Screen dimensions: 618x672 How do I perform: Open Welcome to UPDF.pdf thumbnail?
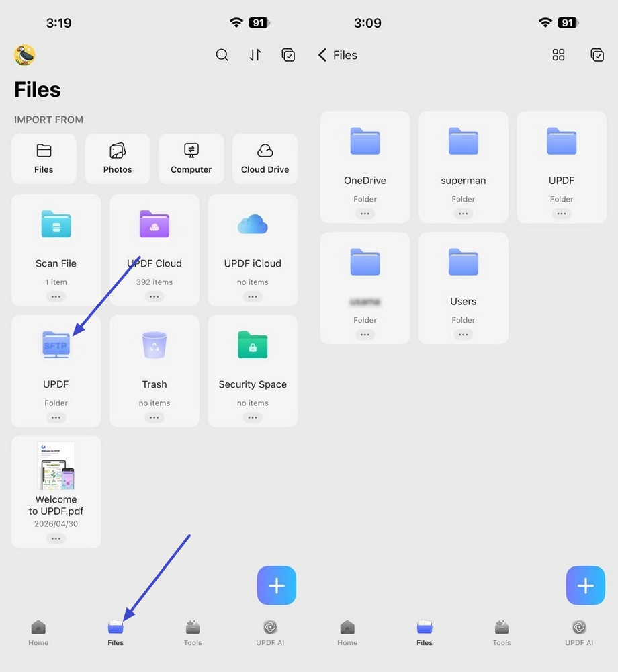(56, 466)
